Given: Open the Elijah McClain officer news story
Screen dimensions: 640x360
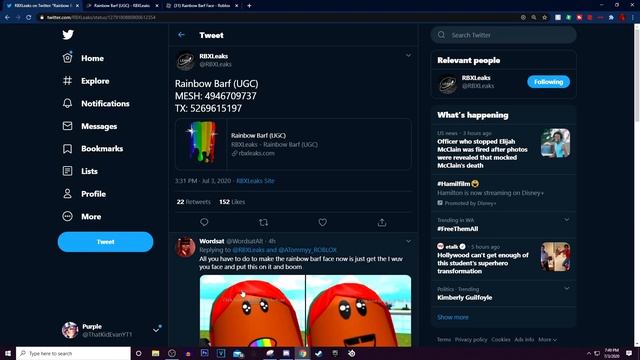Looking at the screenshot, I should click(x=504, y=149).
